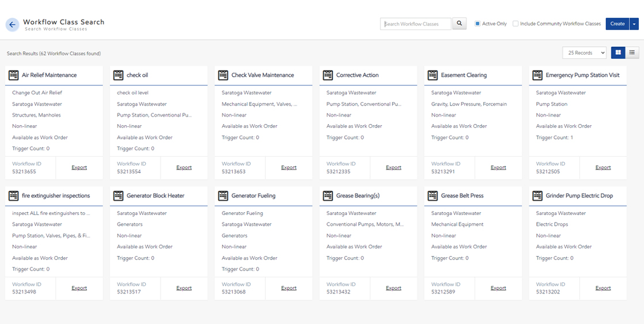
Task: Open the Grinder Pump Electric Drop title
Action: click(579, 195)
